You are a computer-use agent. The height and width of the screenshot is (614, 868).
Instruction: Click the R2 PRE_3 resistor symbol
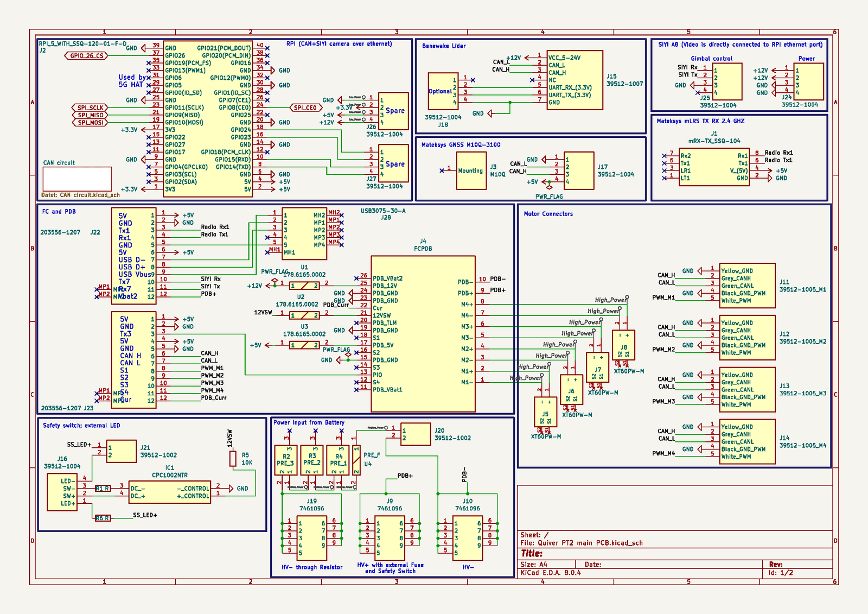(x=285, y=460)
